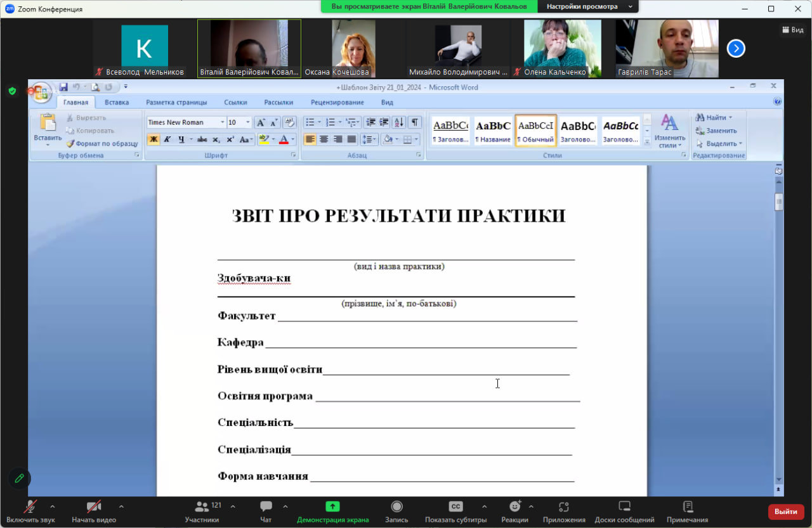The width and height of the screenshot is (812, 528).
Task: Click the Shading paint bucket icon
Action: [x=387, y=139]
